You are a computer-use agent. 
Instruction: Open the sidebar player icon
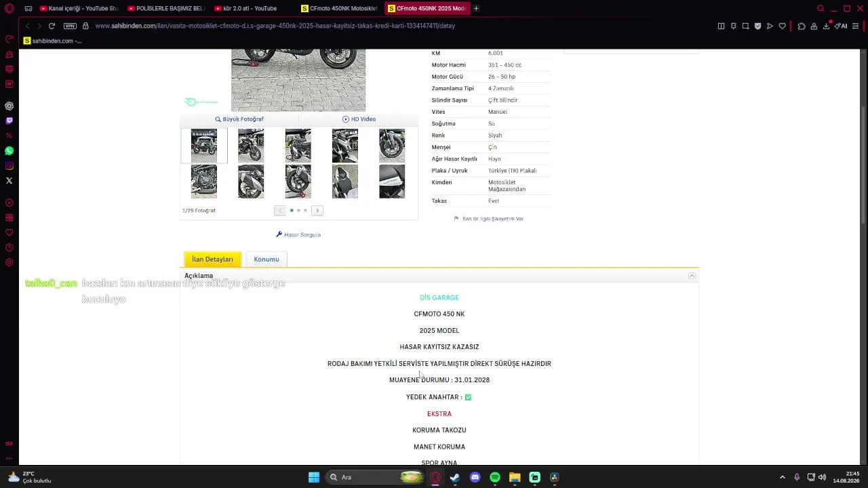point(9,203)
